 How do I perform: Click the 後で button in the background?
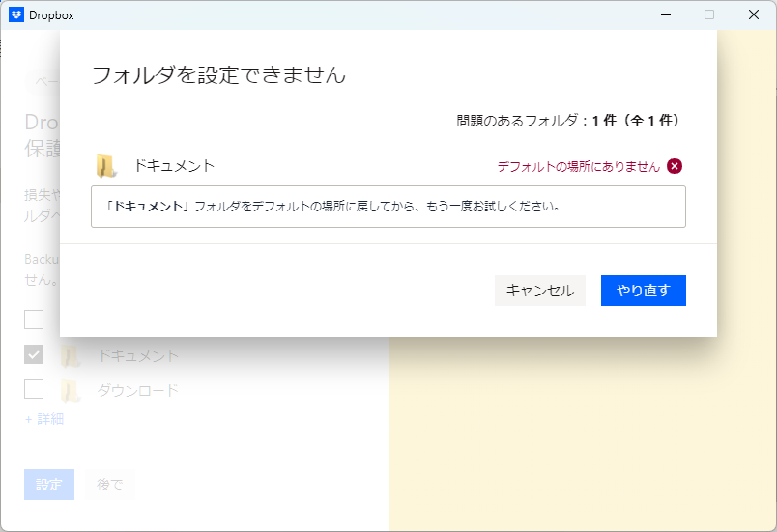coord(109,485)
